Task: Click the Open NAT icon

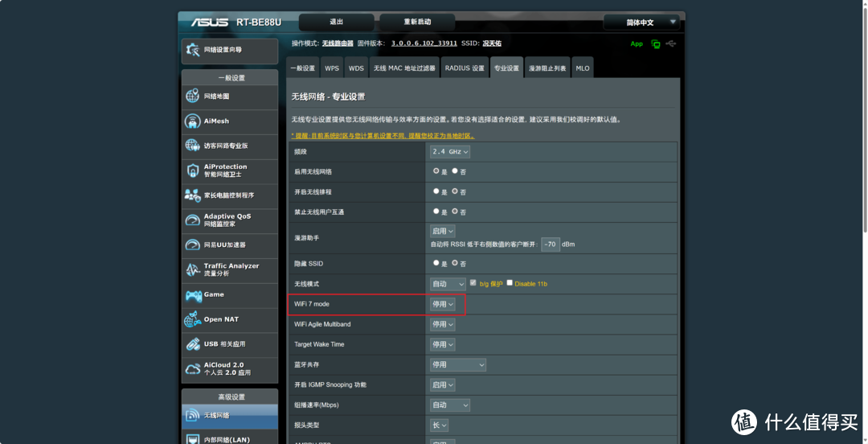Action: (193, 319)
